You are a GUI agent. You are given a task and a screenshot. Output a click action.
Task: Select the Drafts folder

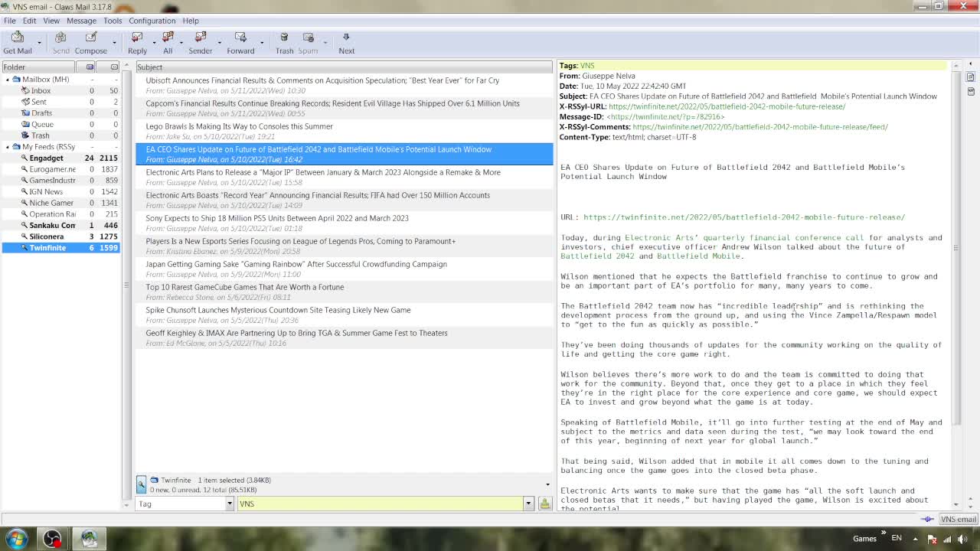[41, 113]
